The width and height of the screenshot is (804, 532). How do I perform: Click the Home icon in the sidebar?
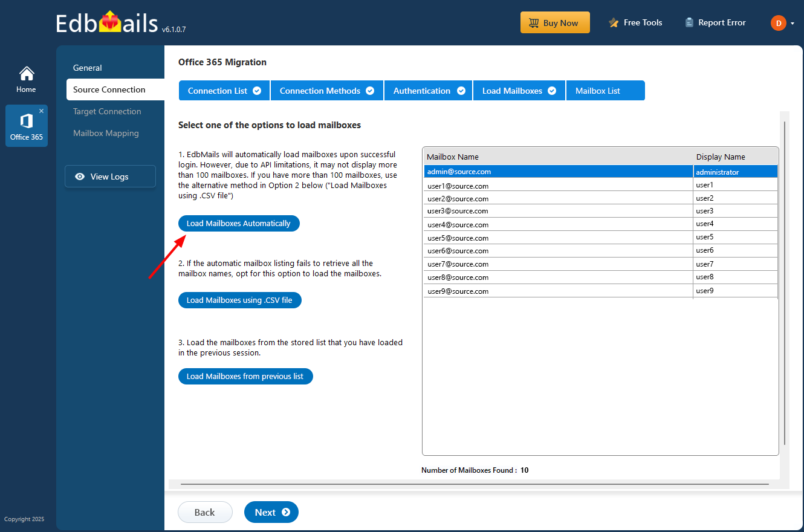pos(26,73)
